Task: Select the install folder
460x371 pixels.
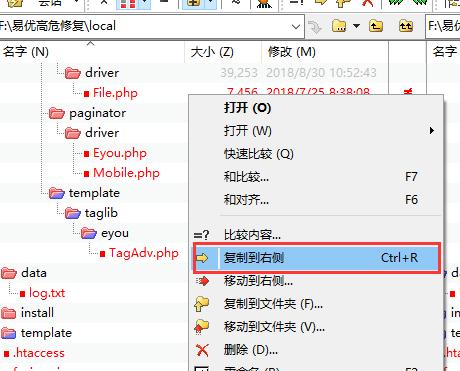Action: pyautogui.click(x=27, y=313)
